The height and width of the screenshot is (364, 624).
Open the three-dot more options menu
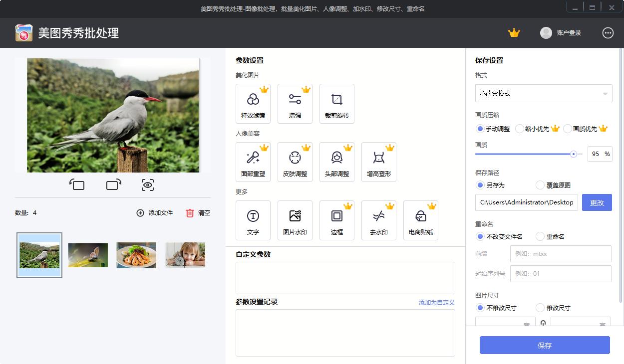[x=608, y=33]
